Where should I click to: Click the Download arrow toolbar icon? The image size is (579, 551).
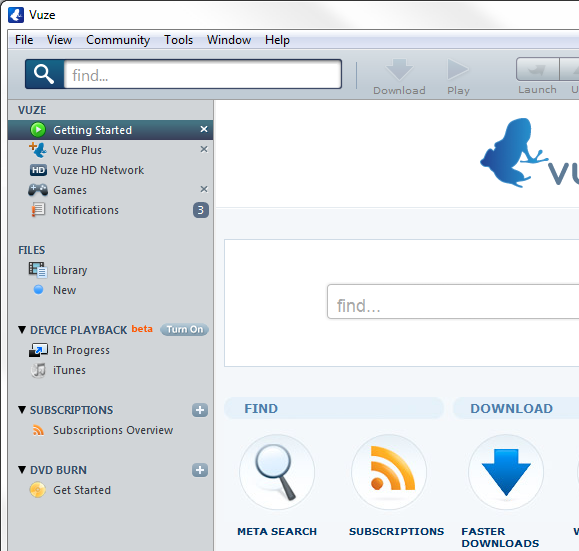pos(399,70)
